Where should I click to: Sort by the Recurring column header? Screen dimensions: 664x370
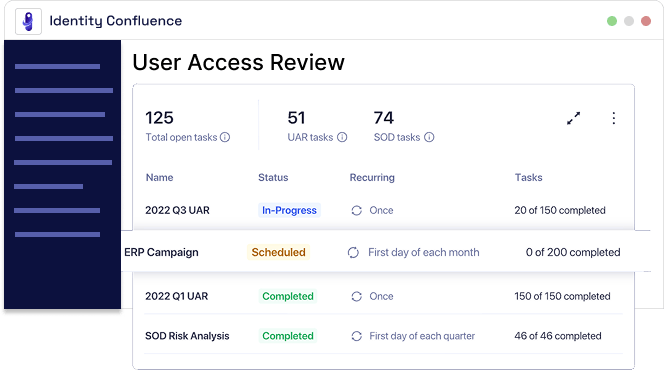coord(372,178)
